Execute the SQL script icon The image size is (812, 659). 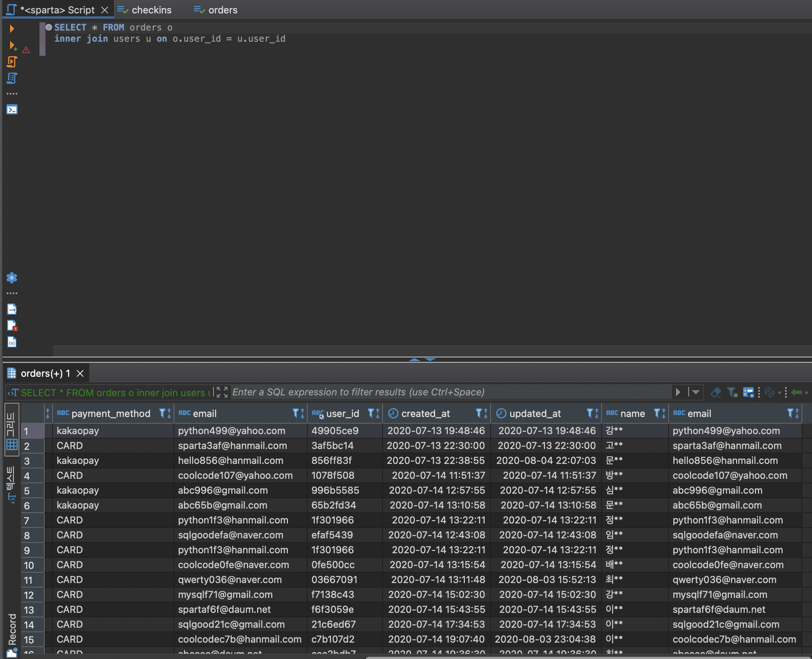point(12,62)
